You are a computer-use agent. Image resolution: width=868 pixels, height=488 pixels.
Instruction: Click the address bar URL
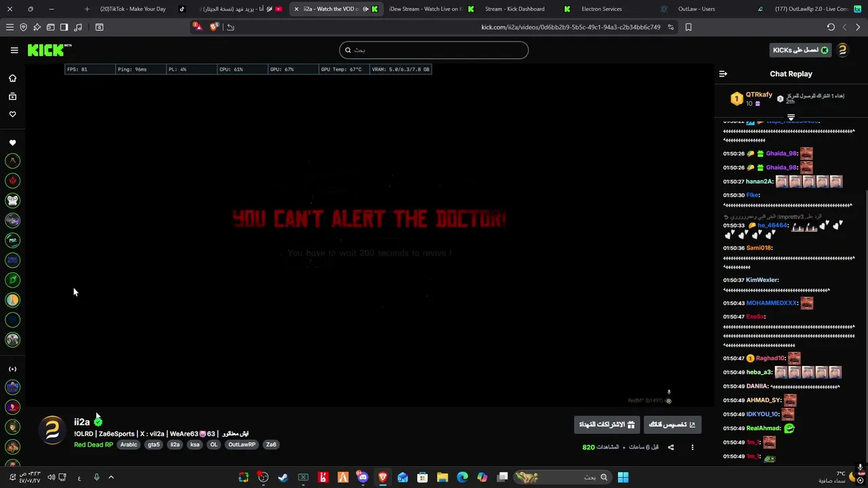(570, 27)
